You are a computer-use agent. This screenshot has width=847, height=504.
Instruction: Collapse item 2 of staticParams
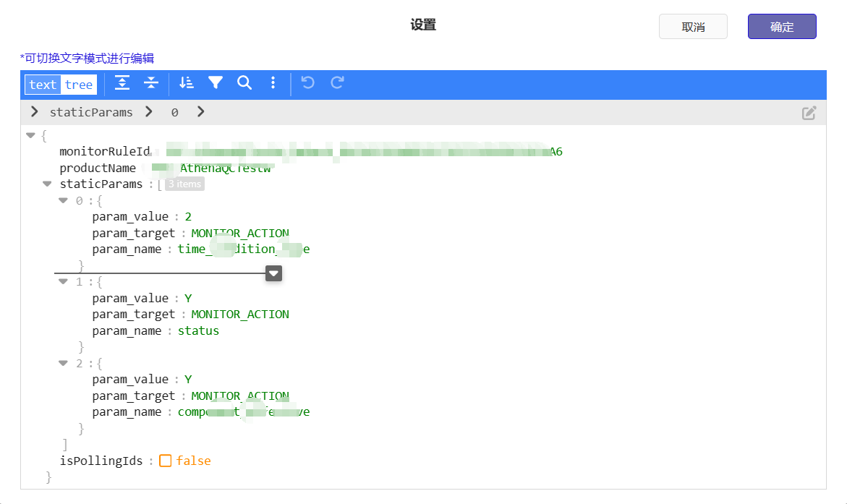click(64, 363)
